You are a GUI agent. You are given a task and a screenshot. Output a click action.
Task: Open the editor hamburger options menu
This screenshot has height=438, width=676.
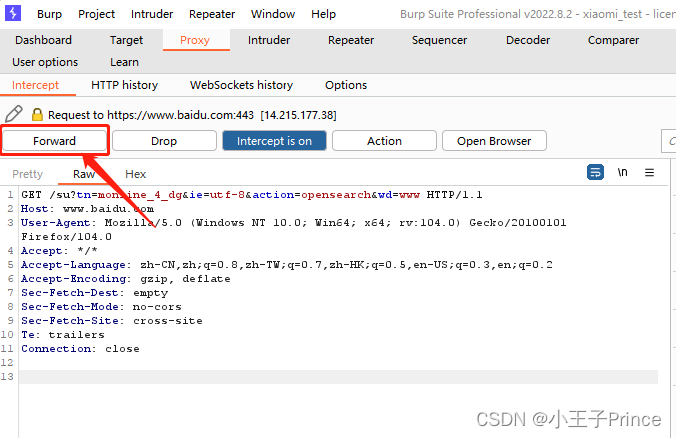coord(649,172)
